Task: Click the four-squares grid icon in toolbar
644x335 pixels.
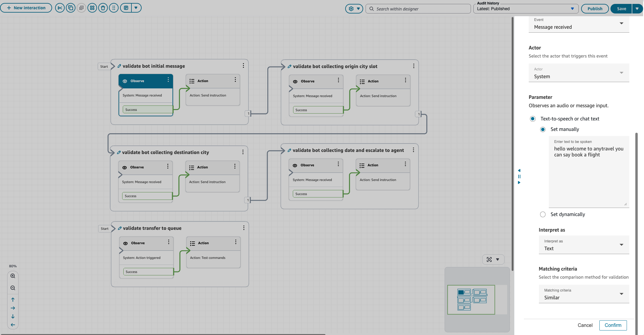Action: pos(92,8)
